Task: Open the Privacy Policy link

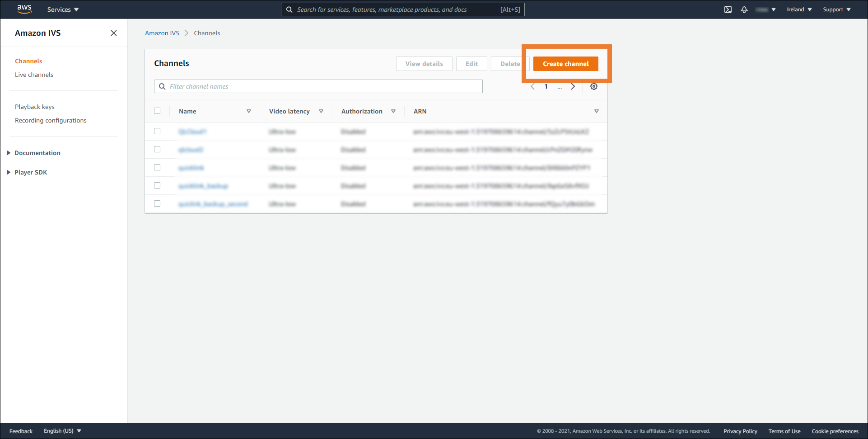Action: (740, 431)
